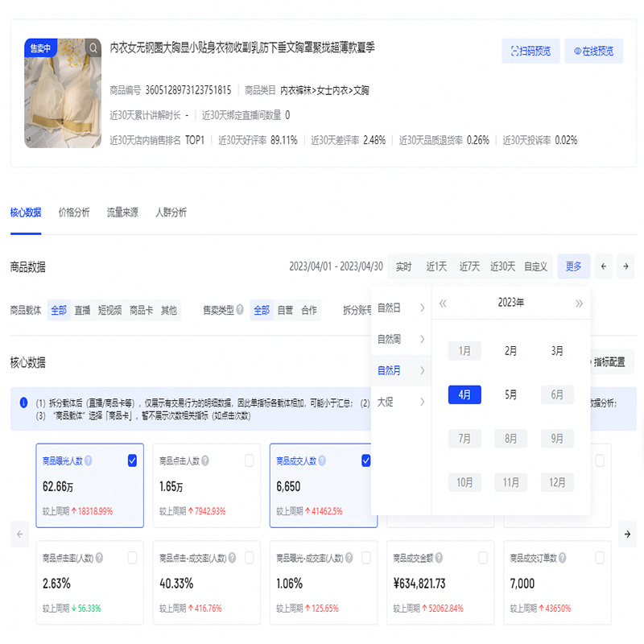644x644 pixels.
Task: Click help icon beside 售卖类型
Action: point(240,309)
